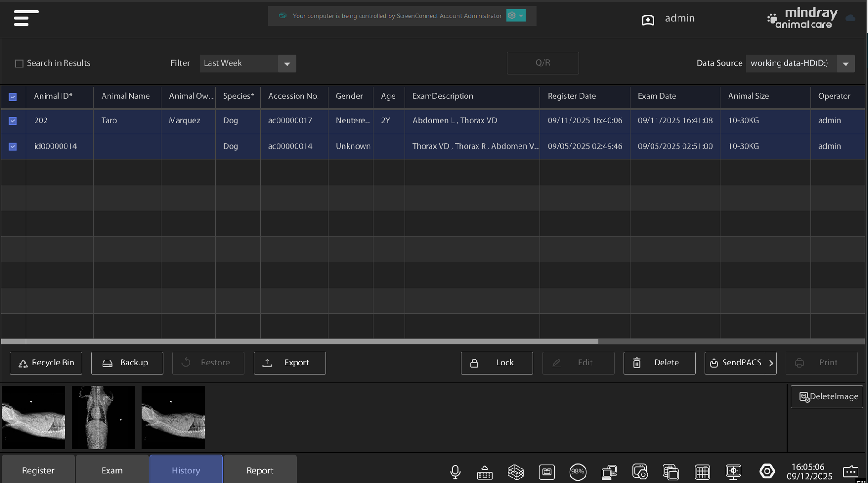The width and height of the screenshot is (868, 483).
Task: Click the detector panel status icon
Action: coord(547,472)
